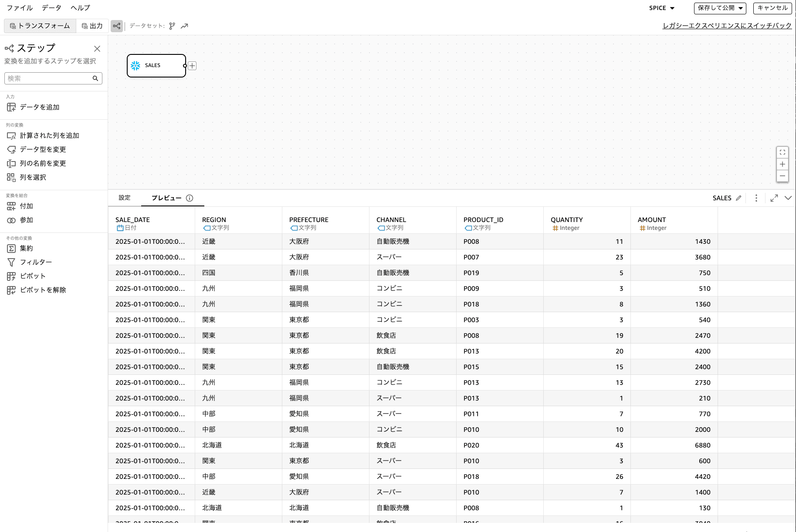Click REGION column header
This screenshot has height=532, width=796.
[x=214, y=220]
